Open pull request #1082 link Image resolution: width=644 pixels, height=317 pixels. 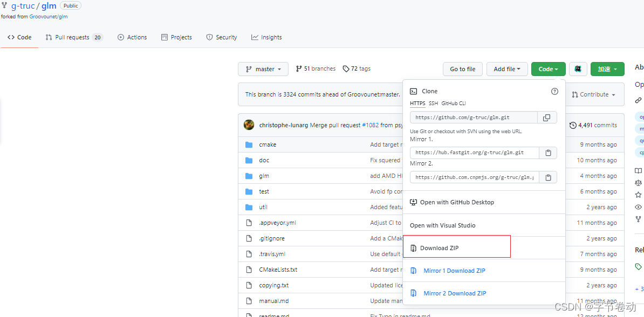point(370,125)
